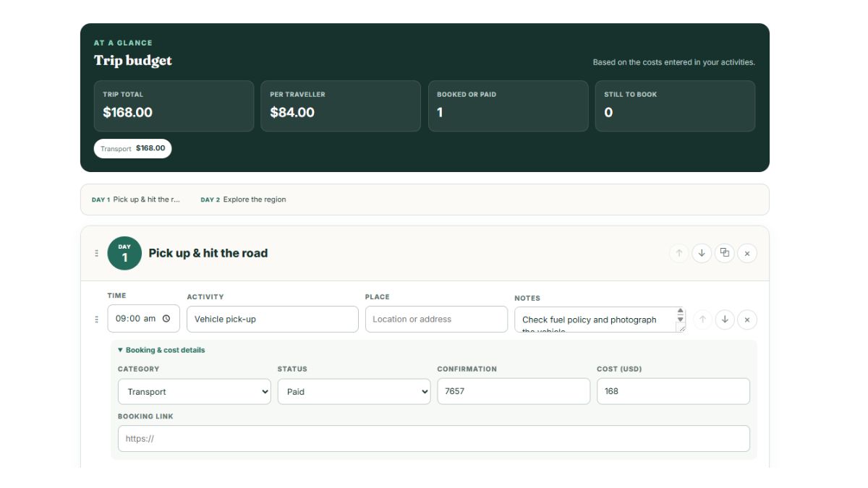Image resolution: width=868 pixels, height=488 pixels.
Task: Edit the 09:00 am time field
Action: point(144,319)
